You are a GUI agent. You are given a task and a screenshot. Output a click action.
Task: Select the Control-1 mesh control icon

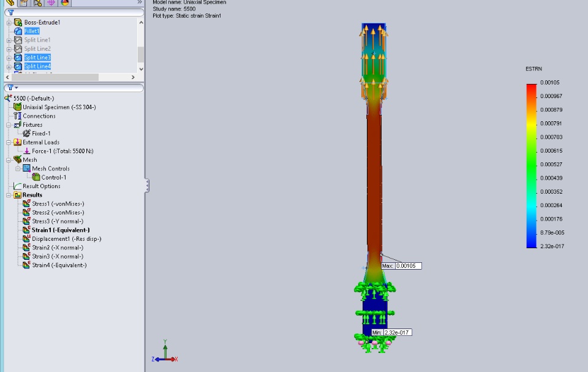pyautogui.click(x=36, y=177)
